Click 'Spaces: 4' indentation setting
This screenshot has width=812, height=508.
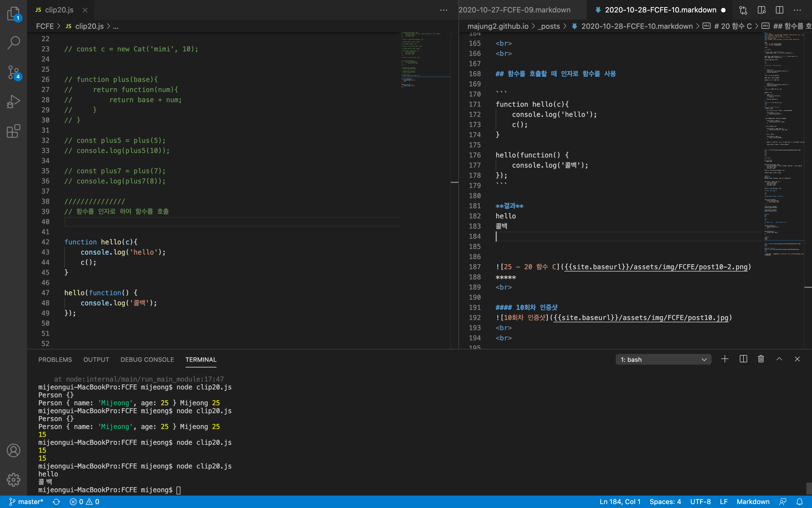665,502
